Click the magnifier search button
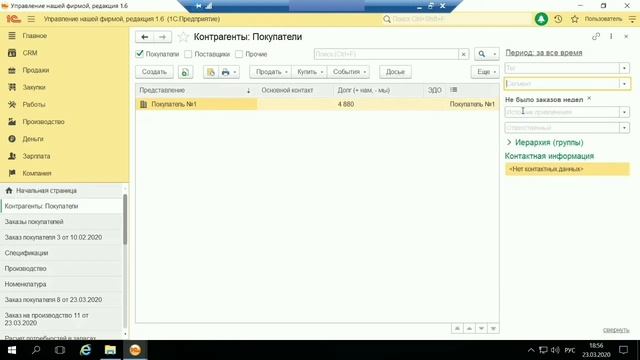Image resolution: width=640 pixels, height=360 pixels. point(482,54)
